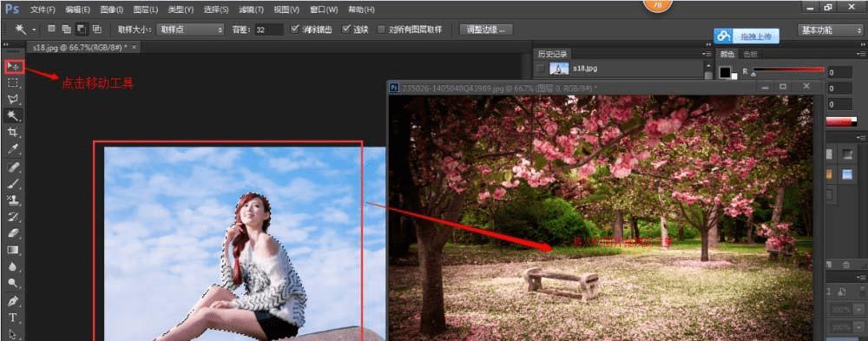Image resolution: width=868 pixels, height=341 pixels.
Task: Open the 滤镜(T) menu
Action: 252,10
